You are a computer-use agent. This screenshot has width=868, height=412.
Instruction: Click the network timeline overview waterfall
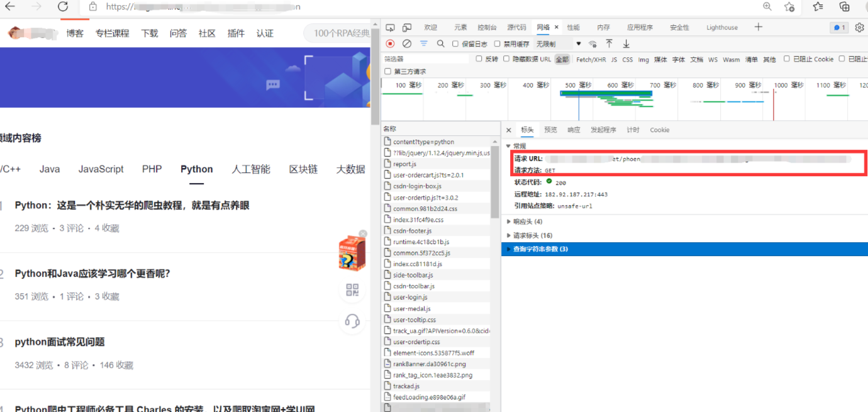(625, 99)
